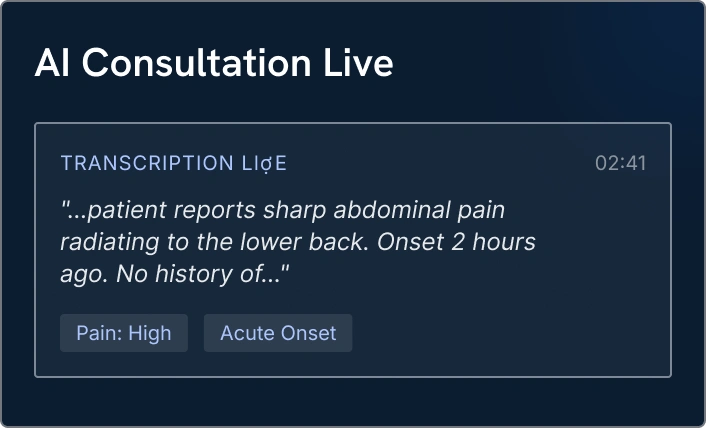Click the Pain: High tag
This screenshot has height=428, width=706.
(124, 333)
